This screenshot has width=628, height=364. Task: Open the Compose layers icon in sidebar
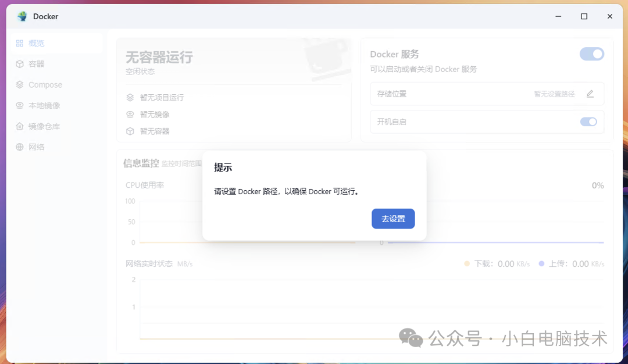tap(20, 84)
